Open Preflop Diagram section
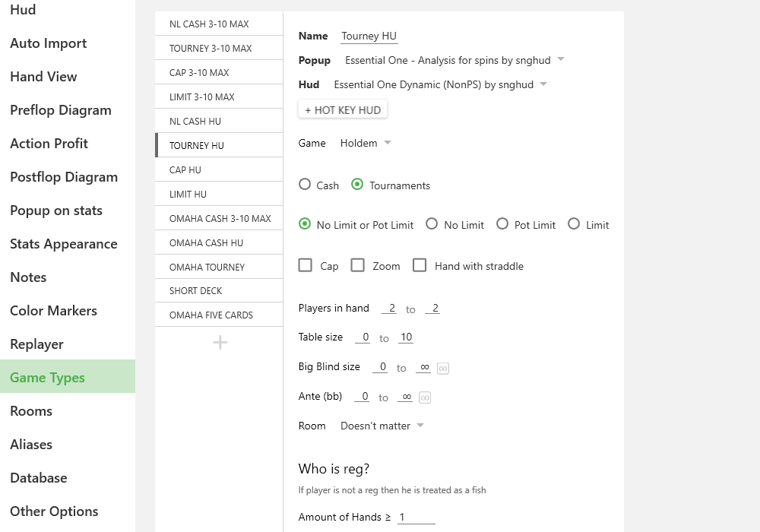Screen dimensions: 760x532 [68, 110]
